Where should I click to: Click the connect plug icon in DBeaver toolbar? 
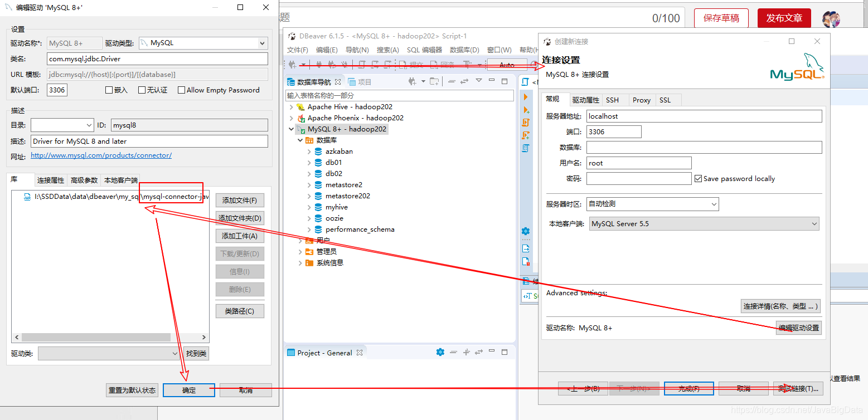tap(319, 65)
